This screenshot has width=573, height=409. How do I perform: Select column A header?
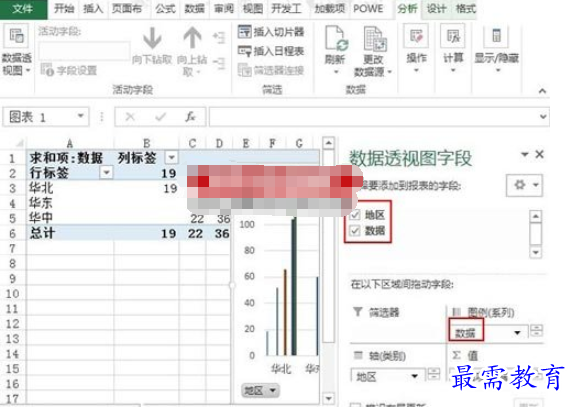[x=69, y=143]
